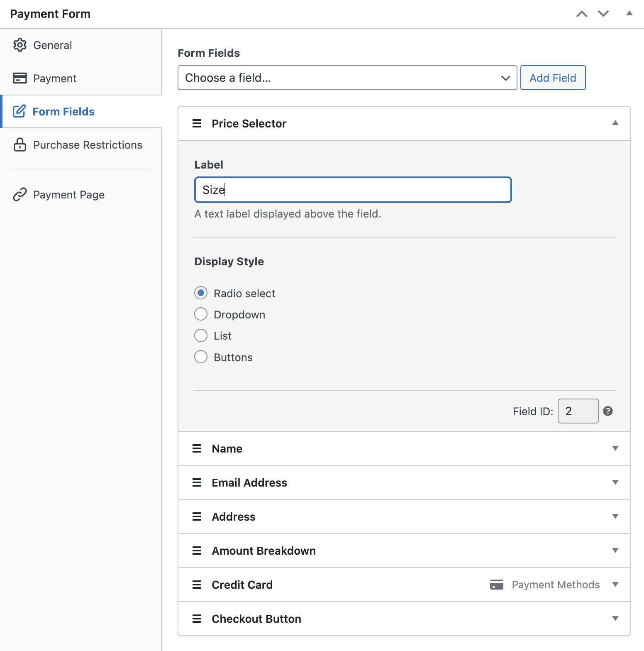This screenshot has width=644, height=651.
Task: Click the Add Field button
Action: (x=553, y=78)
